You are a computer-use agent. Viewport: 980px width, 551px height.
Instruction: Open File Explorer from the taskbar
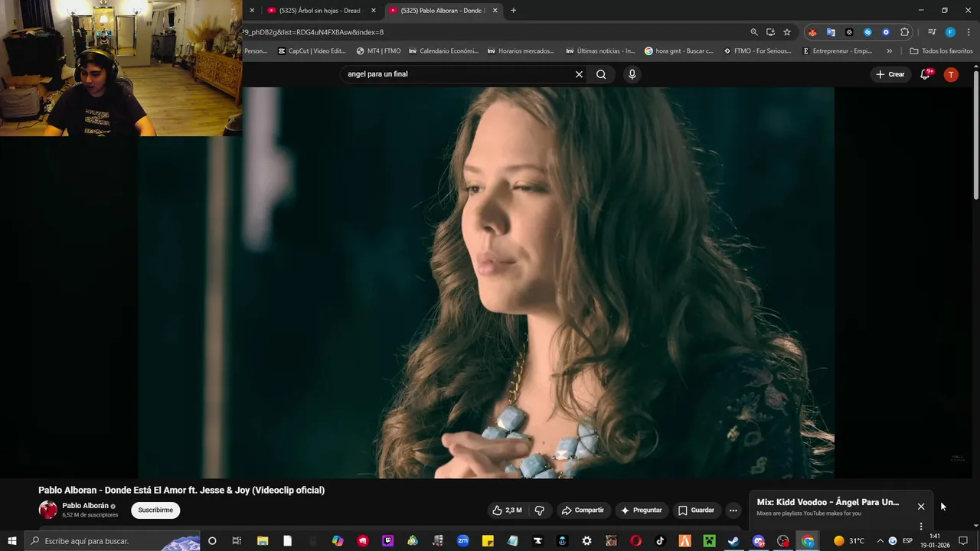(x=263, y=541)
